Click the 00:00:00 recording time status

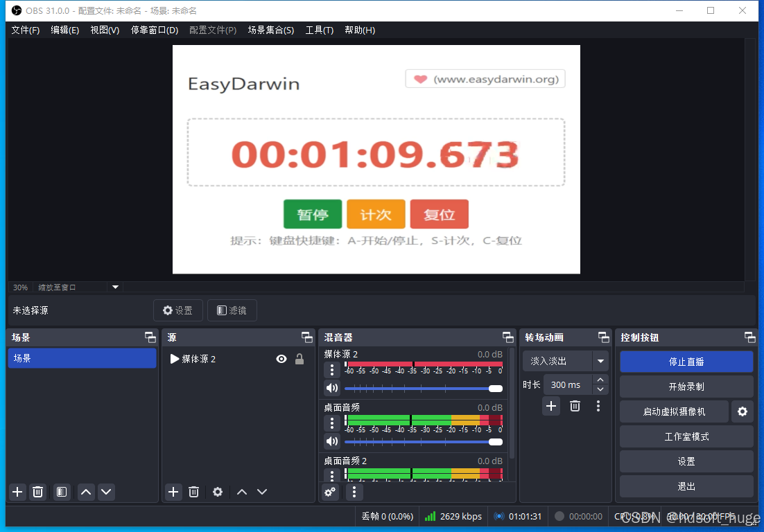tap(578, 517)
